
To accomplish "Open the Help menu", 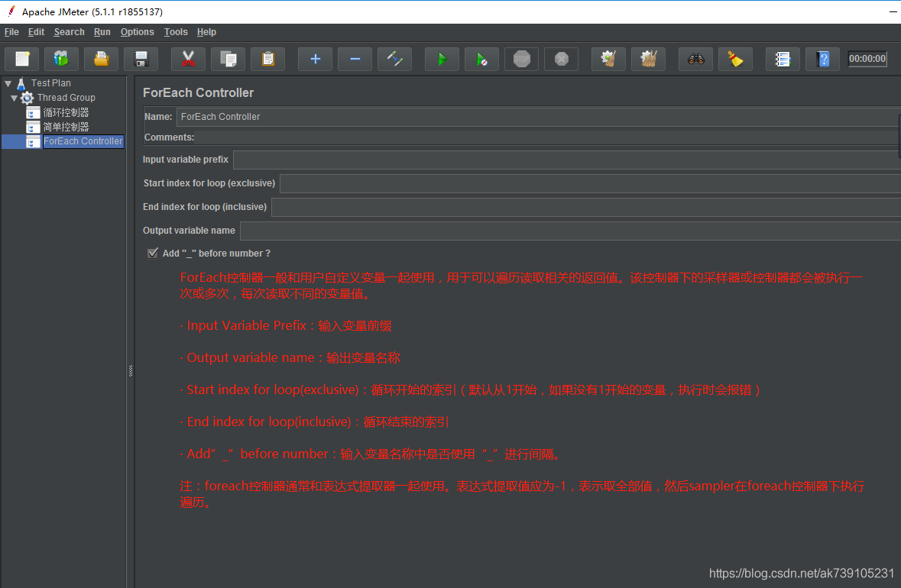I will point(206,32).
